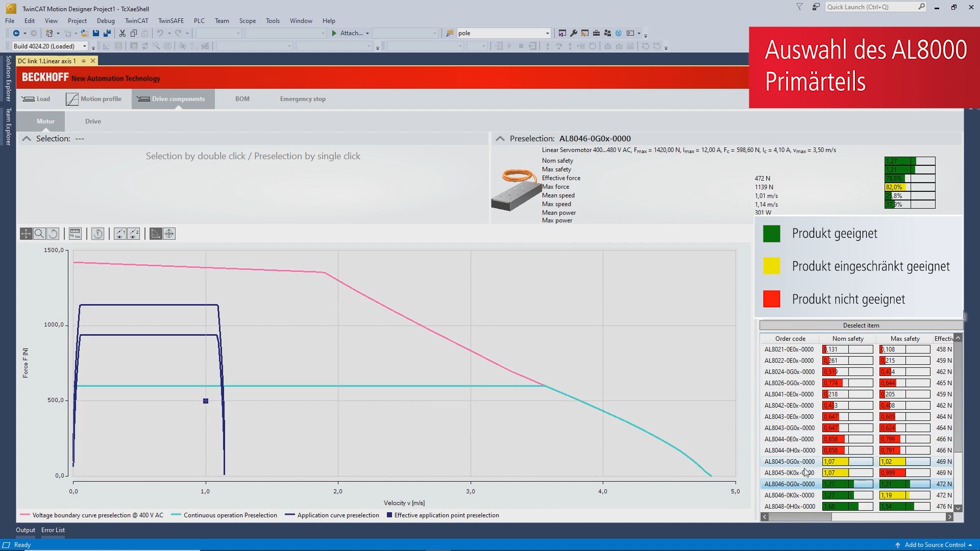Select the pan/move chart tool
The height and width of the screenshot is (551, 980).
click(26, 234)
